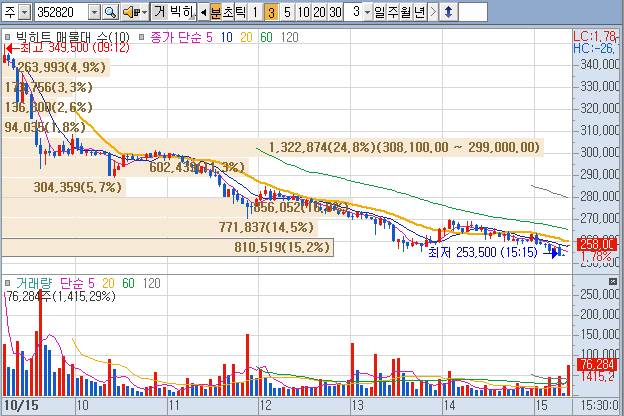
Task: Click the 263,993(4.9%) volume profile label
Action: point(62,67)
